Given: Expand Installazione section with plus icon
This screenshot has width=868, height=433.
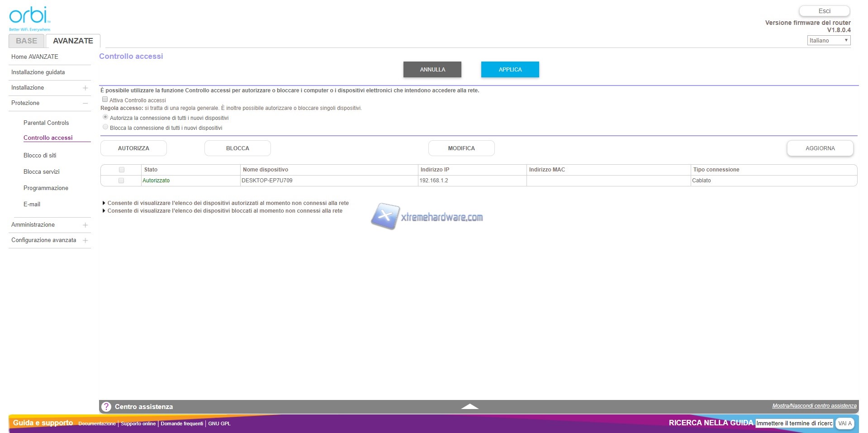Looking at the screenshot, I should pos(85,88).
